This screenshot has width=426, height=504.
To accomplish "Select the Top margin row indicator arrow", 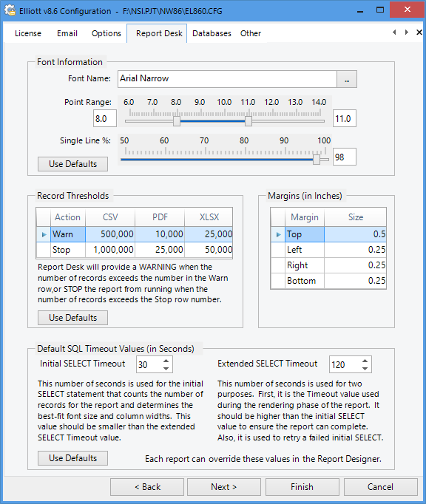I will coord(278,234).
